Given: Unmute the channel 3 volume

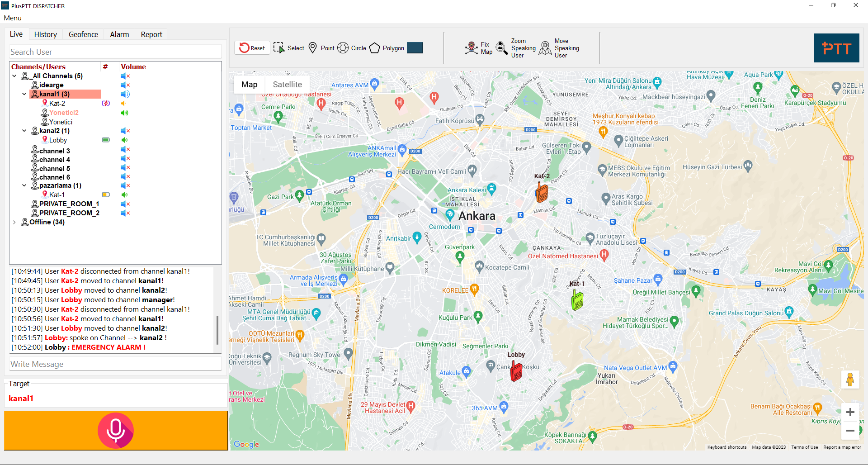Looking at the screenshot, I should coord(125,149).
